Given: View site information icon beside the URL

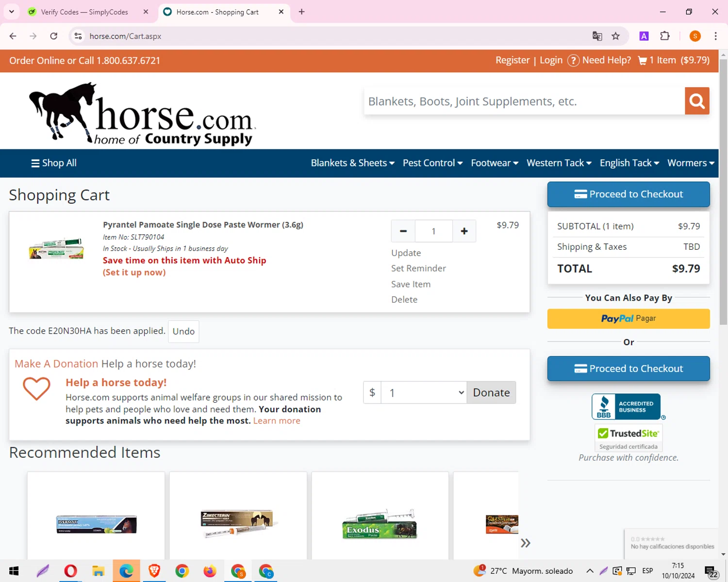Looking at the screenshot, I should tap(78, 36).
